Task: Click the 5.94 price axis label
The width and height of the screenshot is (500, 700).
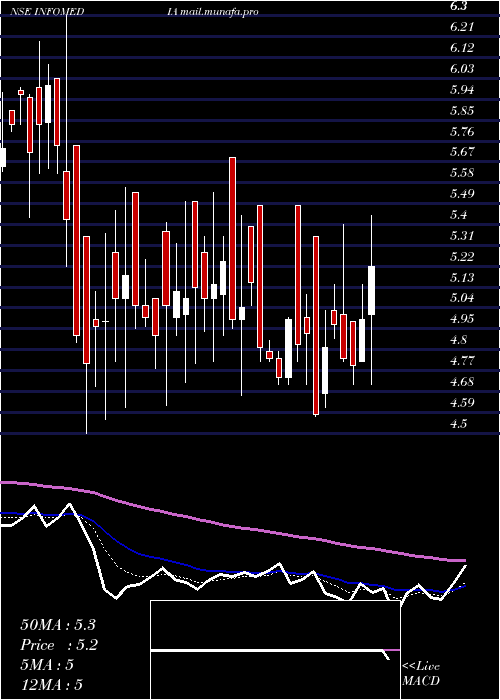Action: coord(462,90)
